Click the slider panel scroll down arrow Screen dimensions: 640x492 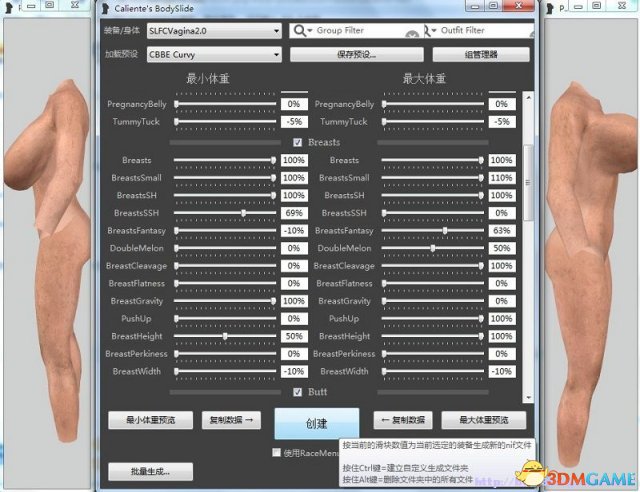coord(528,397)
